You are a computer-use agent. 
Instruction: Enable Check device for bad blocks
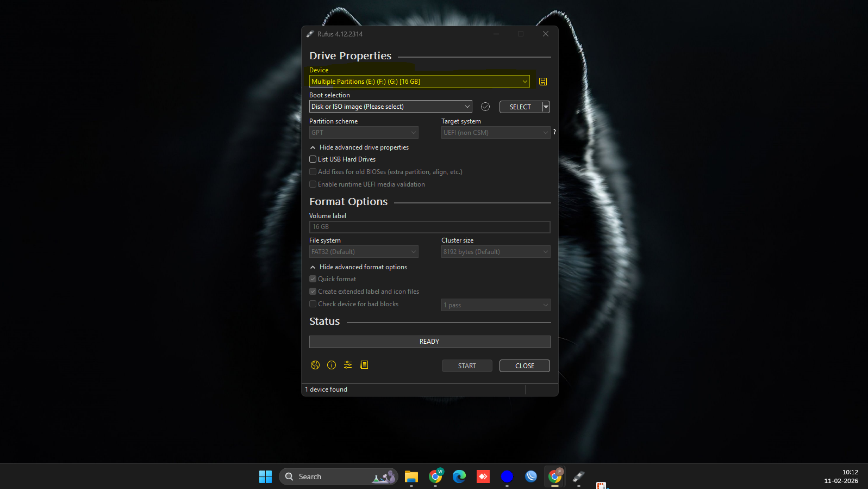tap(313, 304)
